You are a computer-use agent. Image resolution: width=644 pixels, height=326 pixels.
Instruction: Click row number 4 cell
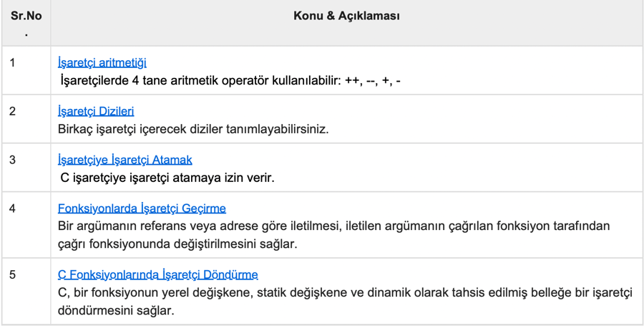click(x=13, y=208)
